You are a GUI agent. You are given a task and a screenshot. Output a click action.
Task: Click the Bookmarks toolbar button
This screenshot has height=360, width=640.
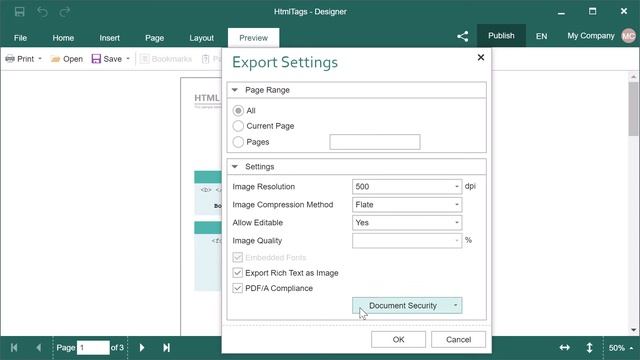pyautogui.click(x=166, y=59)
